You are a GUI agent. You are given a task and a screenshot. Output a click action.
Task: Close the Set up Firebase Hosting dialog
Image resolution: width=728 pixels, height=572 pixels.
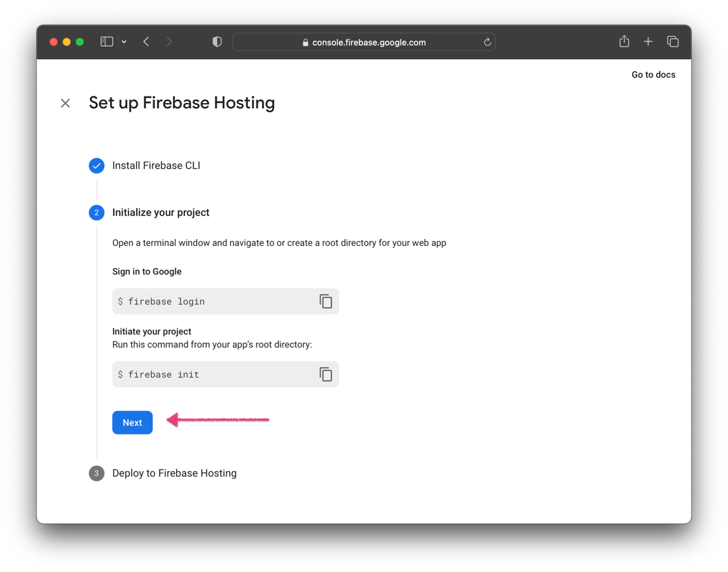pyautogui.click(x=65, y=103)
